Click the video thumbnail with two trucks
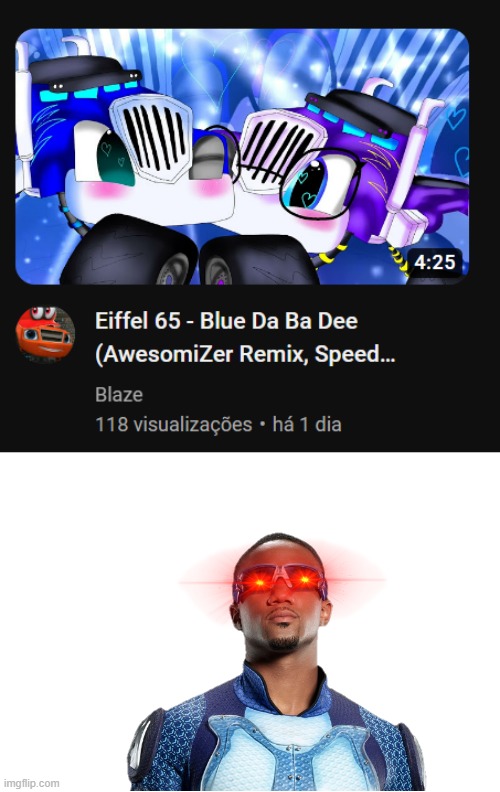The image size is (500, 792). [242, 157]
